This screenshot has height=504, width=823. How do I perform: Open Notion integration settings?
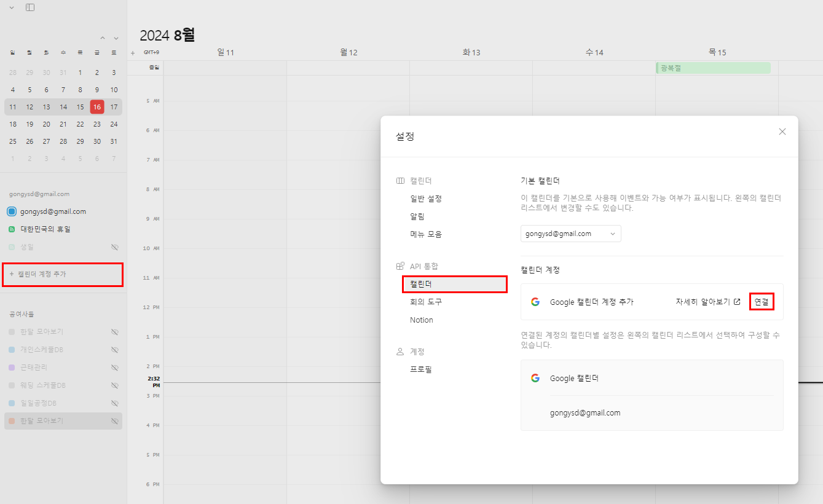click(x=422, y=320)
